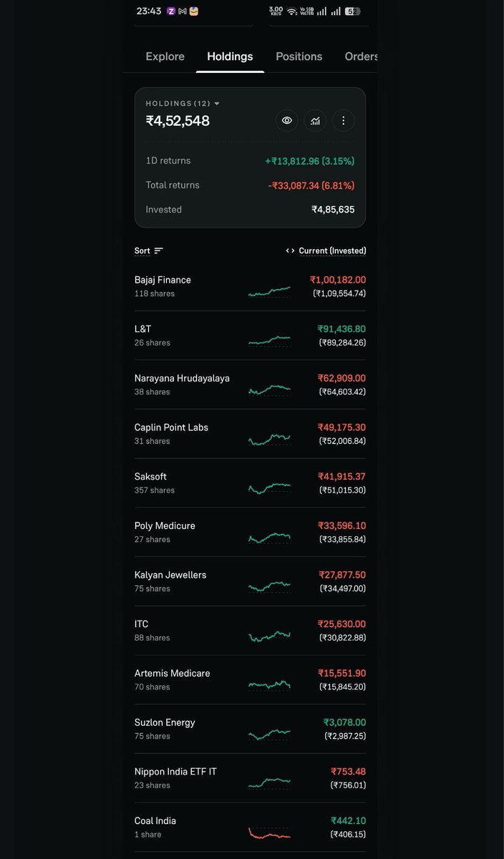Tap Artemis Medicare sparkline chart
The height and width of the screenshot is (859, 504).
269,684
